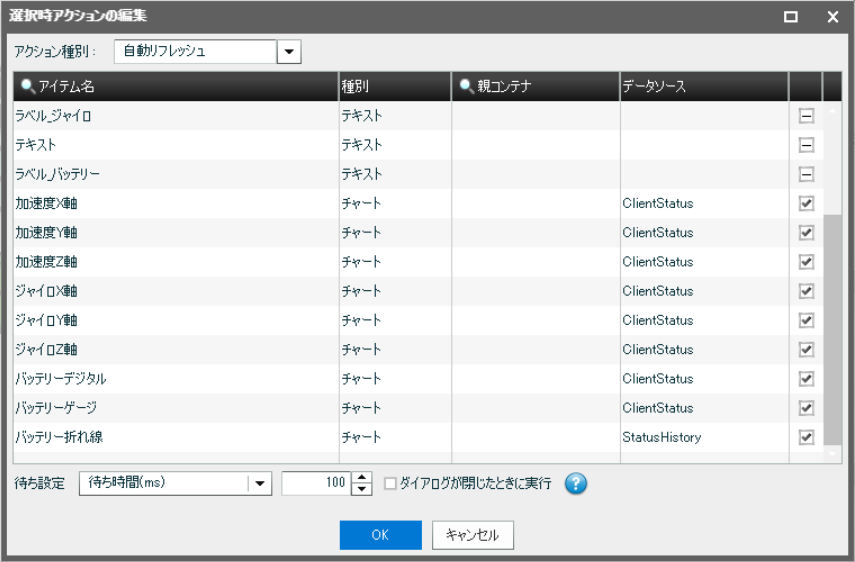Uncheck the バッテリー折れ線 row checkbox
This screenshot has height=562, width=855.
(x=806, y=437)
